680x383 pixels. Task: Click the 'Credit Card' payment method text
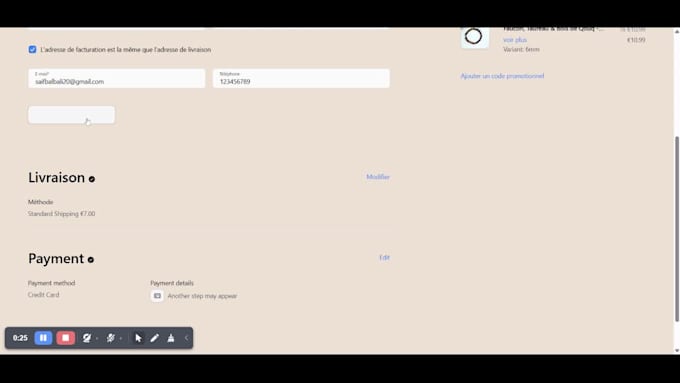pyautogui.click(x=43, y=295)
